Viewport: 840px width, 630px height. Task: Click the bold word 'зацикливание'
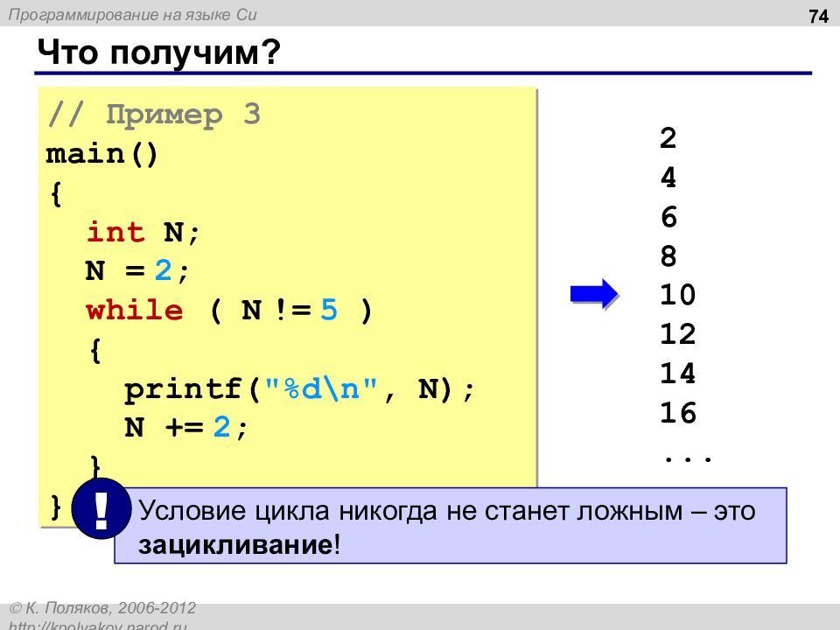click(235, 545)
